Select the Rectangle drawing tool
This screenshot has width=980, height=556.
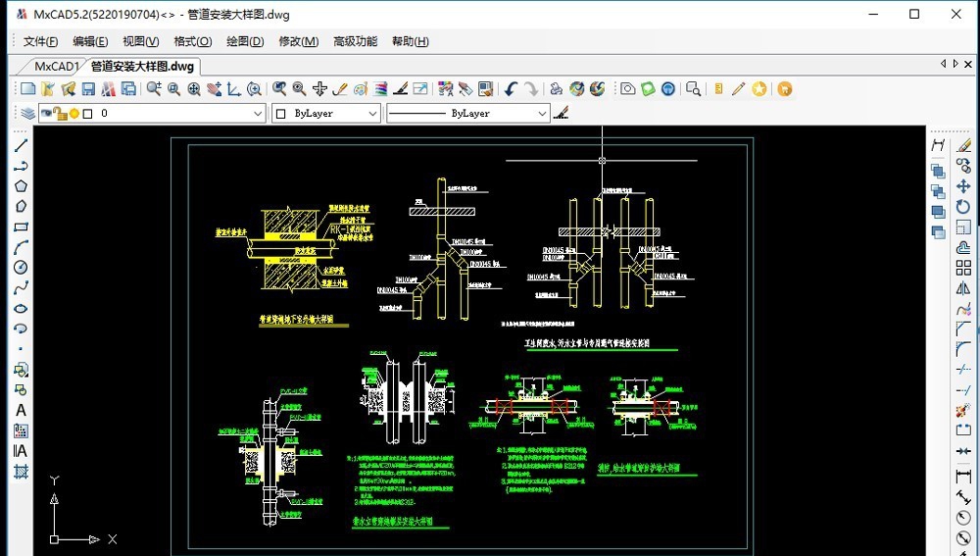pyautogui.click(x=21, y=227)
